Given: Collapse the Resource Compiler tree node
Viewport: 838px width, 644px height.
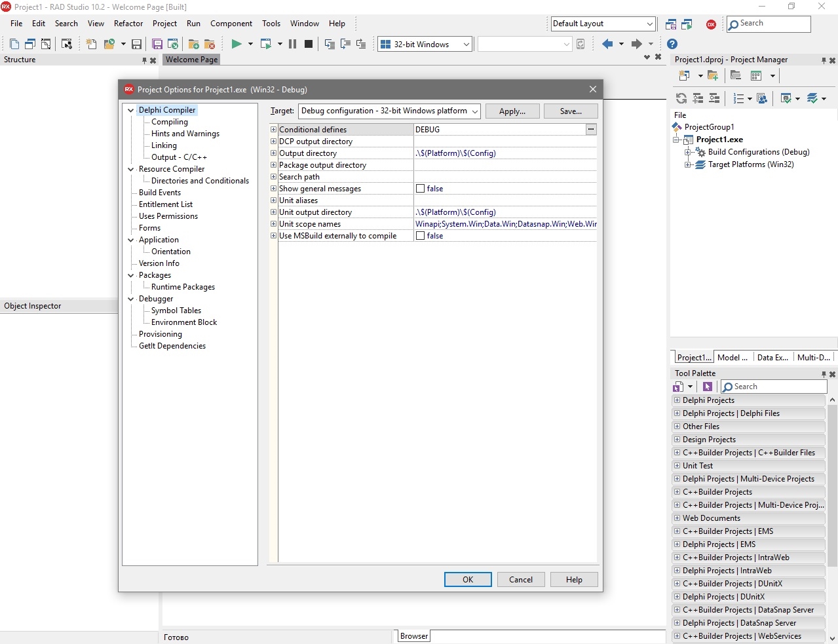Looking at the screenshot, I should click(x=131, y=169).
